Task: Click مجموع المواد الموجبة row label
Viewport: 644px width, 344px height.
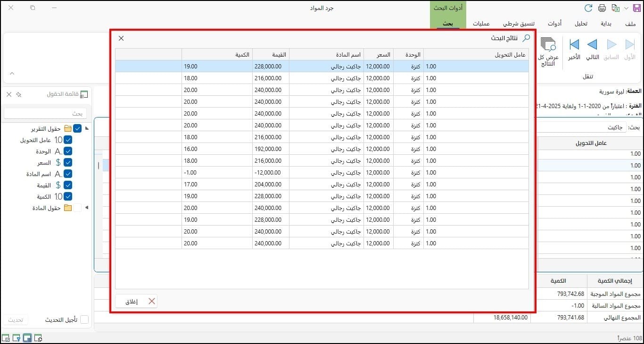Action: [x=616, y=294]
